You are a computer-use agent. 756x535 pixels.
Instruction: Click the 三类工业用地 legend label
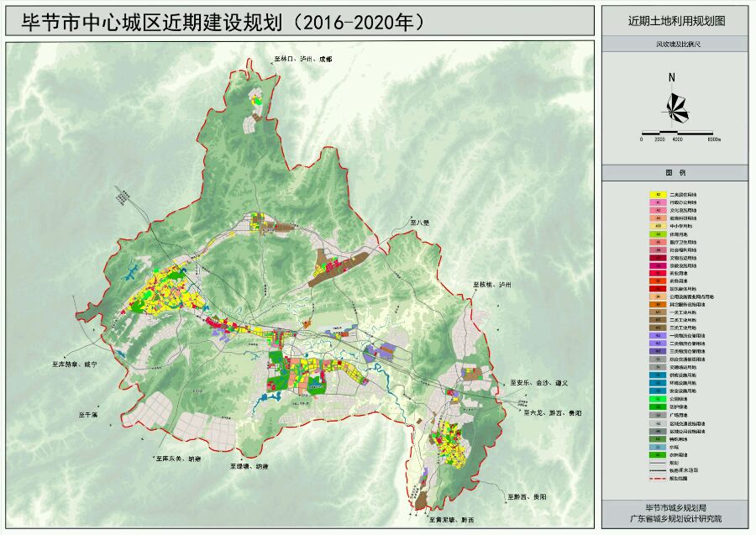(683, 328)
